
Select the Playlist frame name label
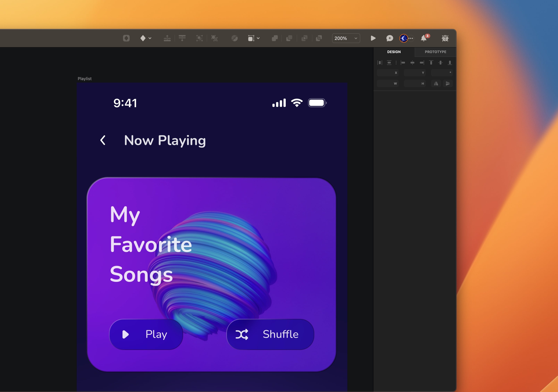pos(84,79)
